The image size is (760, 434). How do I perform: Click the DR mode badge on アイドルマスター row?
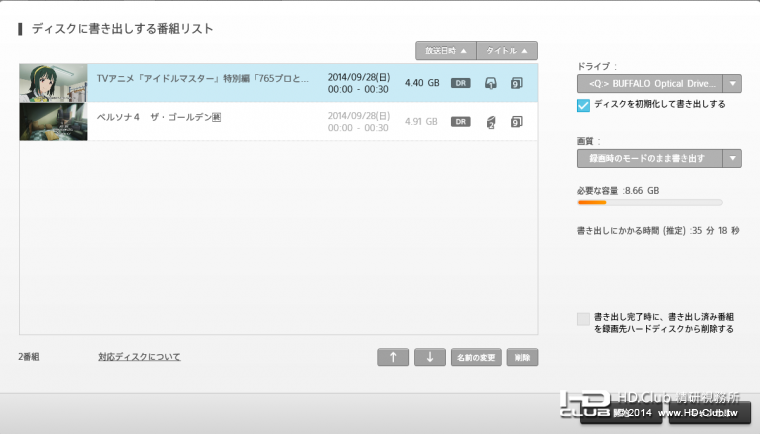(460, 83)
